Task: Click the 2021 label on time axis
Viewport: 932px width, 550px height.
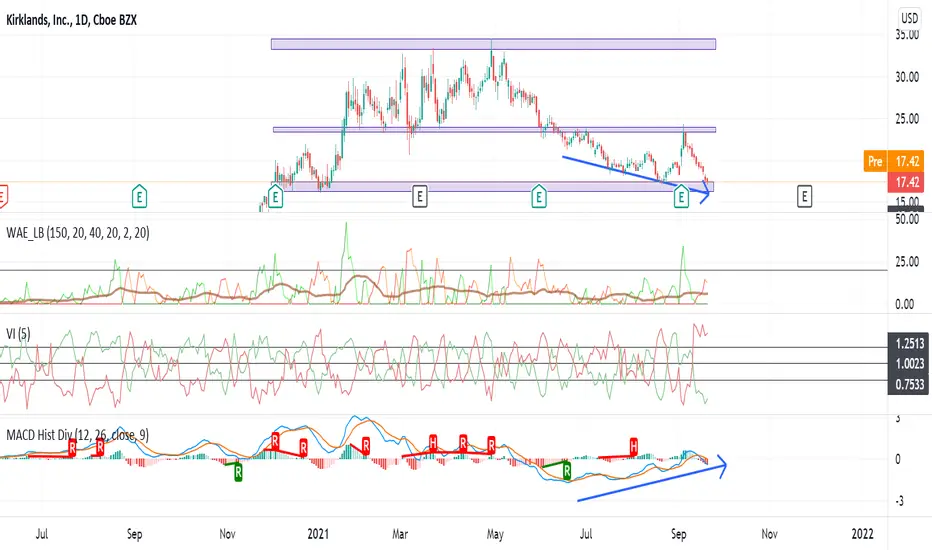Action: 318,533
